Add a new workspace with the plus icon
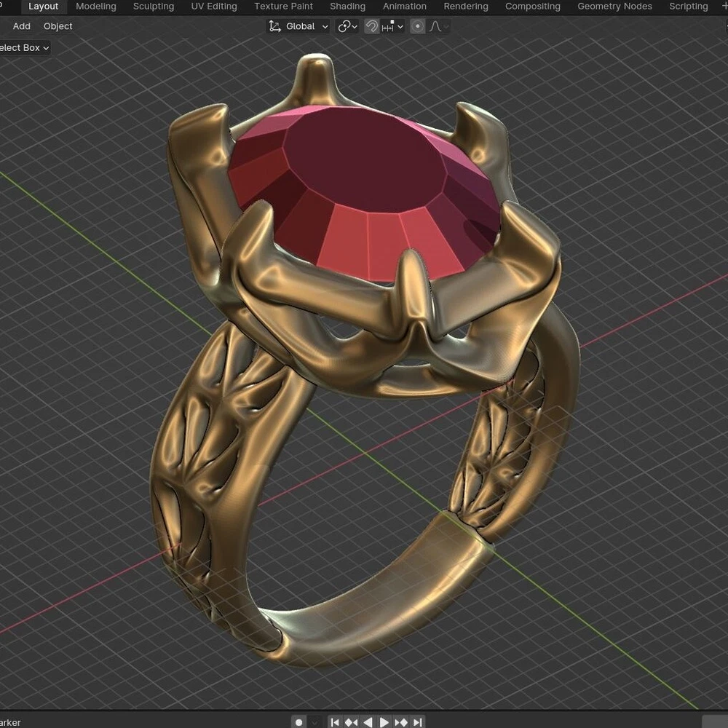 (x=723, y=7)
